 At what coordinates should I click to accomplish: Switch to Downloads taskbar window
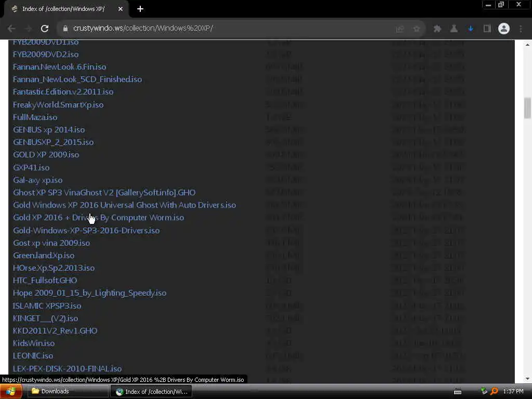[67, 392]
